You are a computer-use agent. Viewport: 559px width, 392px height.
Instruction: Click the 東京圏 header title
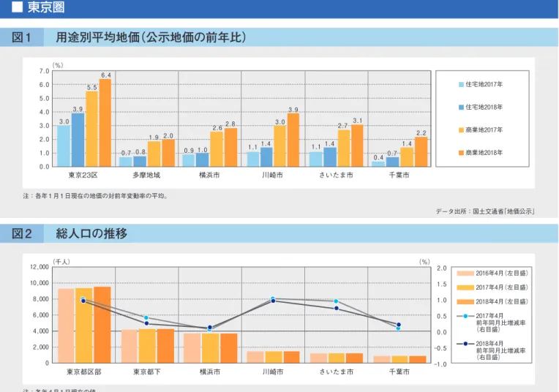click(x=46, y=7)
